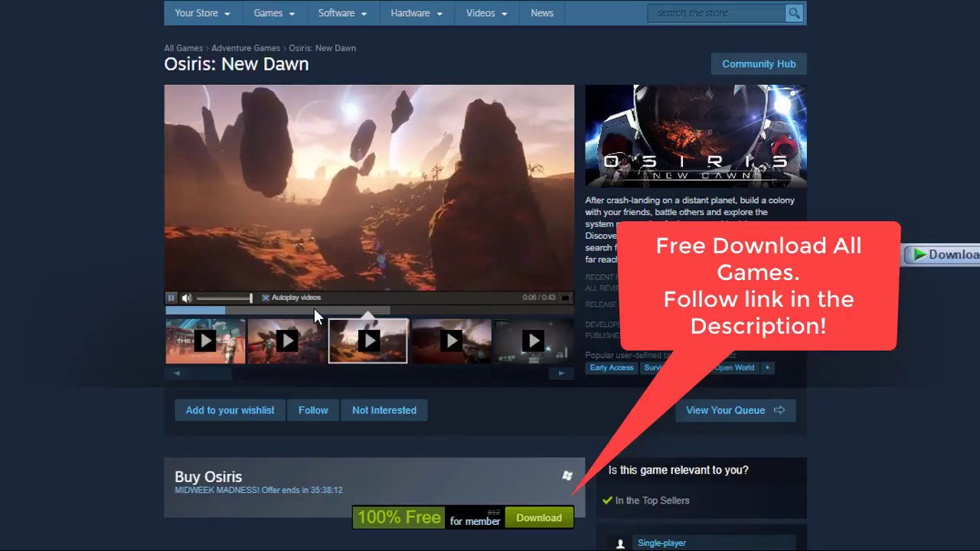
Task: Click the Early Access tag
Action: click(x=612, y=368)
